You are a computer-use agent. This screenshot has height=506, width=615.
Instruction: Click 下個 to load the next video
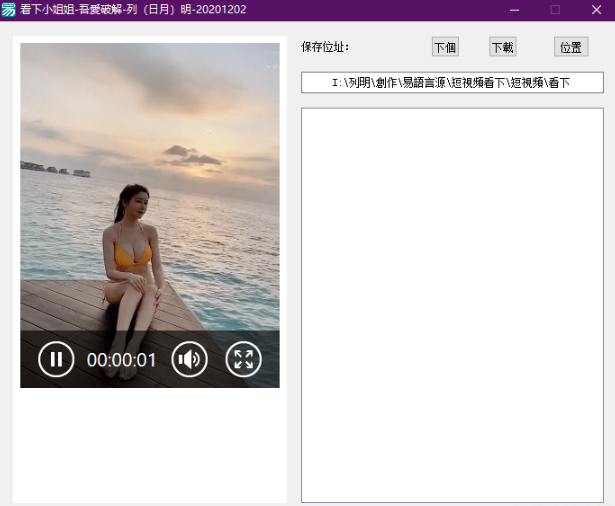444,47
